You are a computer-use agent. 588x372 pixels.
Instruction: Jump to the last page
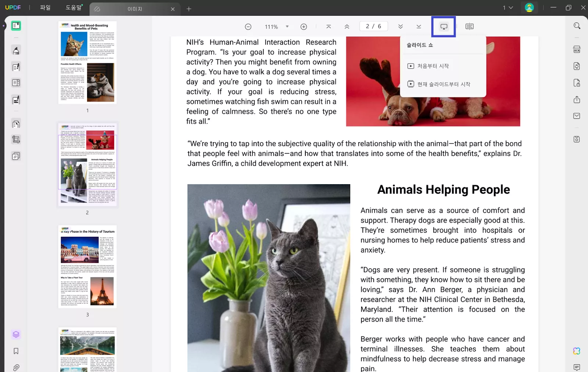tap(419, 26)
